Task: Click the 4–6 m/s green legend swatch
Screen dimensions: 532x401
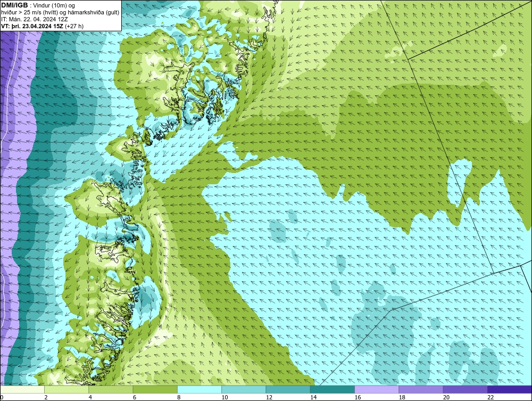Action: pyautogui.click(x=111, y=390)
